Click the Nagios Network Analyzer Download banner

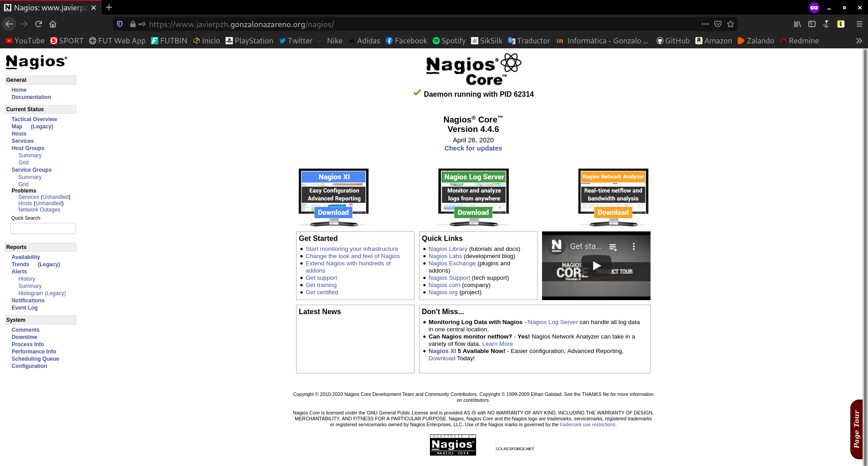point(613,198)
